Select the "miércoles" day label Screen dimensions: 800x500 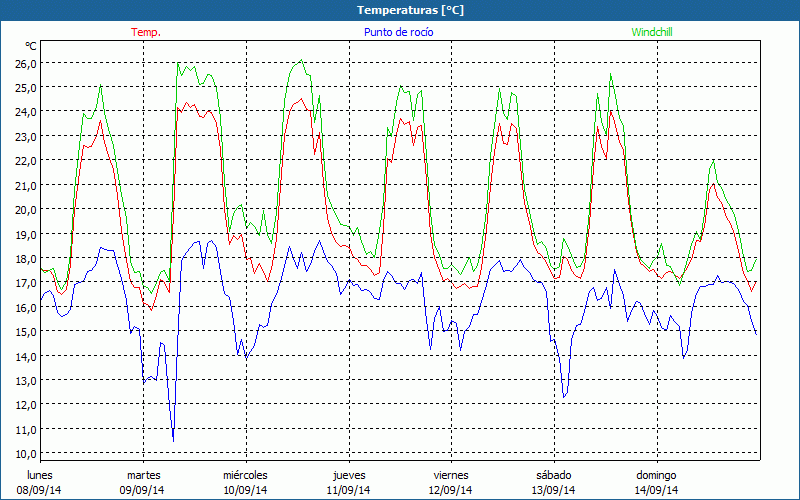245,474
